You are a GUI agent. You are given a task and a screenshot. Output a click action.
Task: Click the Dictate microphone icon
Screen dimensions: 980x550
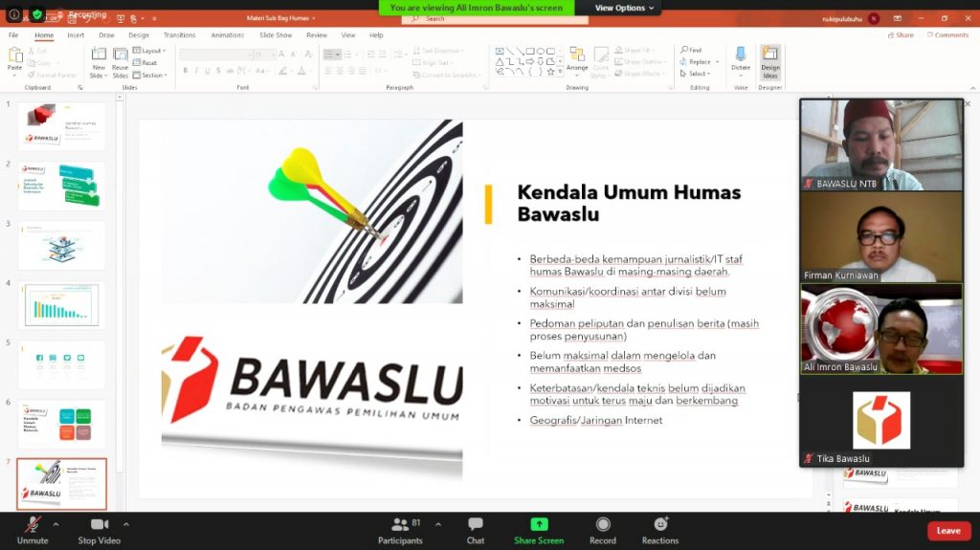tap(741, 59)
